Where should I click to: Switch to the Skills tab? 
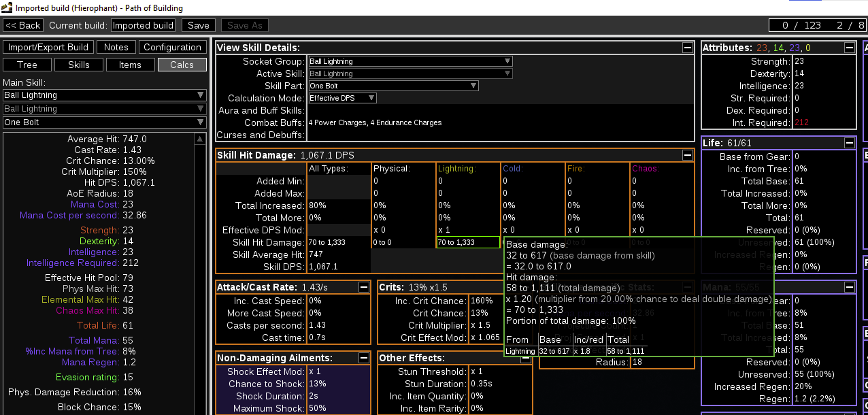pyautogui.click(x=79, y=65)
